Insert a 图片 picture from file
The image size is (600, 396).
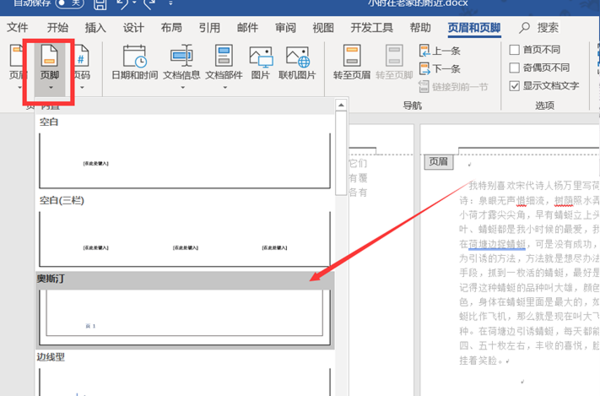[x=261, y=62]
